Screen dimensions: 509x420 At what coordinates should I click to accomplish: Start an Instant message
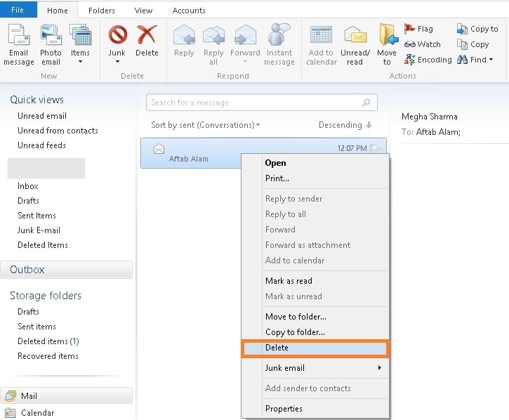(x=279, y=45)
